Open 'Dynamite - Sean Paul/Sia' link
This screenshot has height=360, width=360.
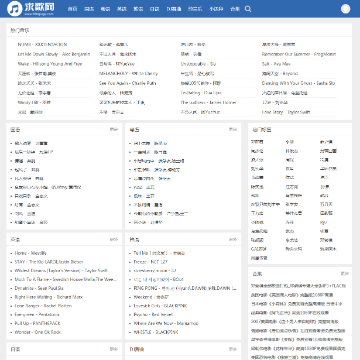[39, 288]
